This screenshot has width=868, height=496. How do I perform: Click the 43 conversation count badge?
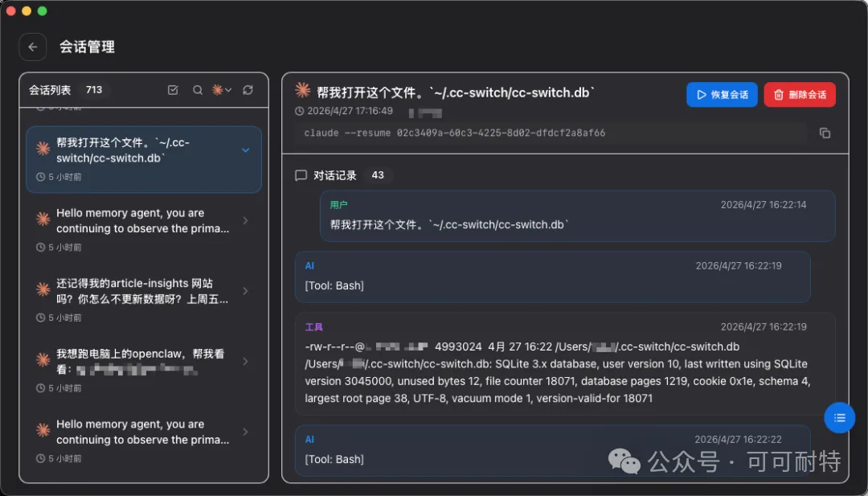click(378, 175)
